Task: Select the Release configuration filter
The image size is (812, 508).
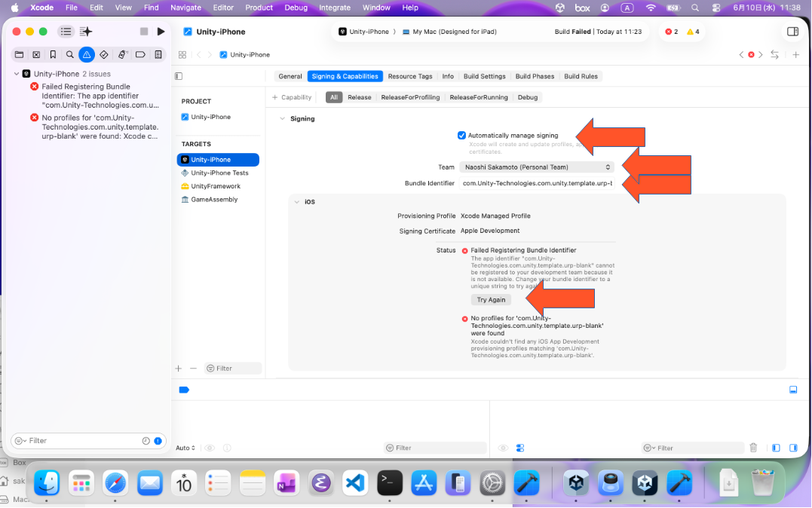Action: click(x=360, y=97)
